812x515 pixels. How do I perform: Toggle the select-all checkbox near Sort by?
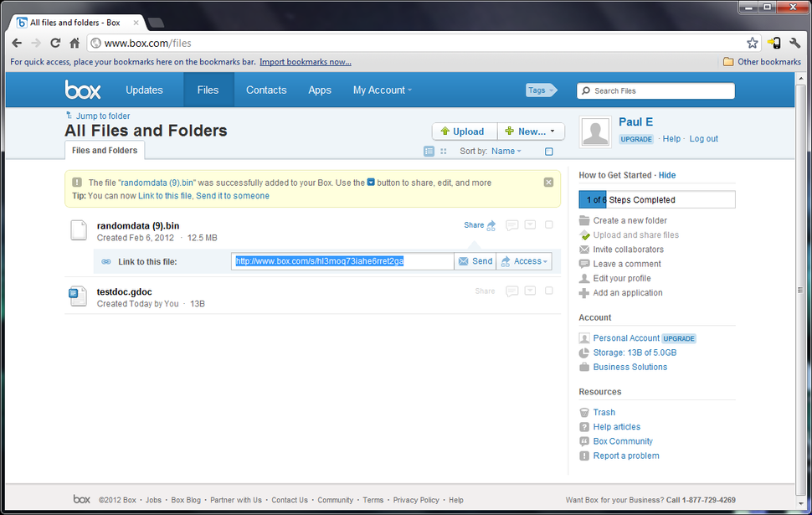(549, 151)
